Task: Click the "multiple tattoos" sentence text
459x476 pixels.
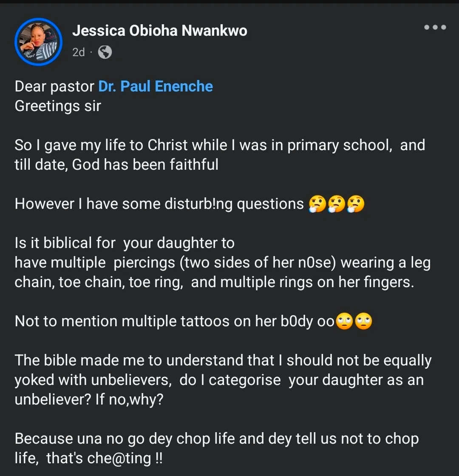Action: 174,321
